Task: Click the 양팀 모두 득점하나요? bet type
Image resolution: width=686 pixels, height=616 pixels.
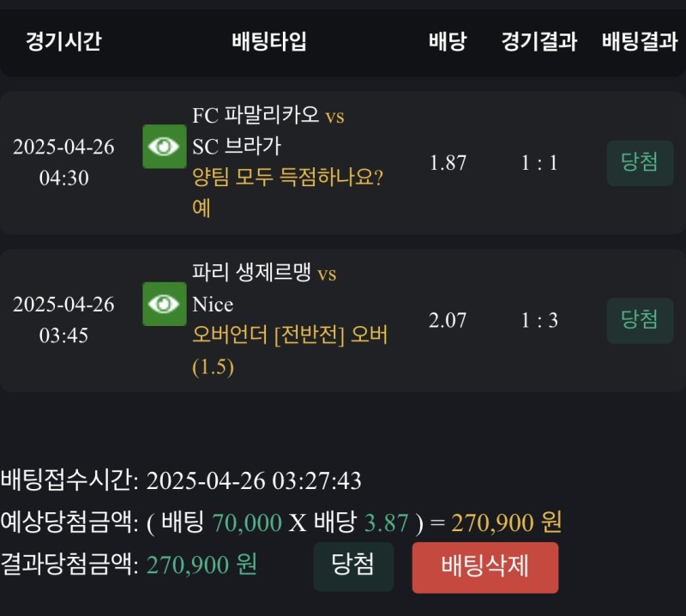Action: (x=287, y=178)
